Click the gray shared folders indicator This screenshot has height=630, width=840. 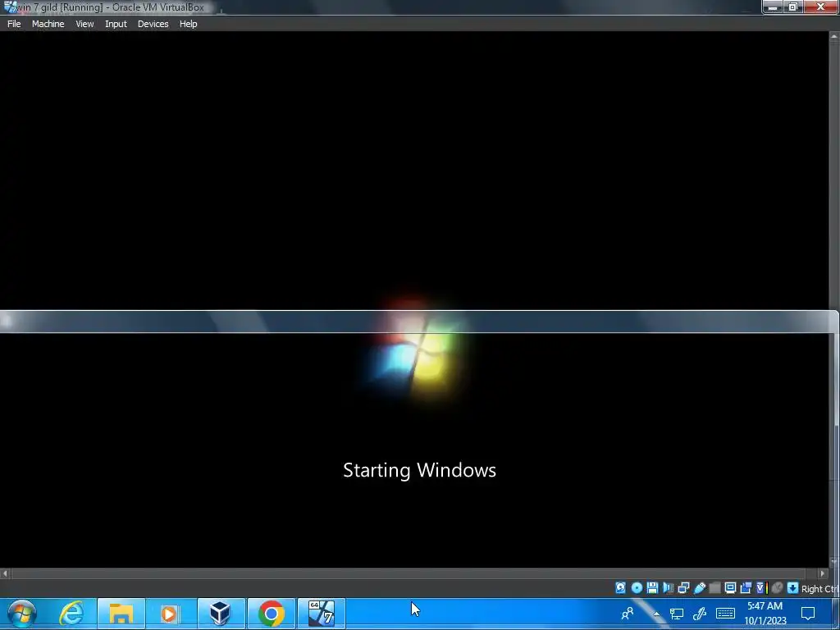[x=714, y=587]
